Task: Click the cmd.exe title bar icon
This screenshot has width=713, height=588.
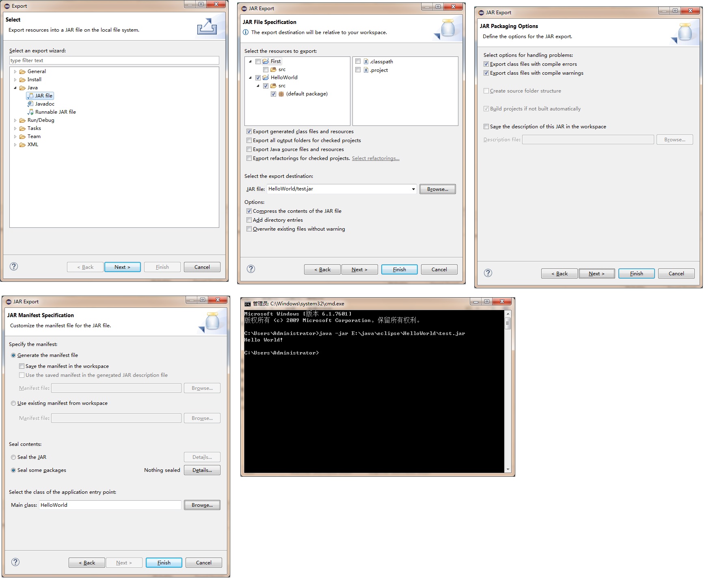Action: point(248,304)
